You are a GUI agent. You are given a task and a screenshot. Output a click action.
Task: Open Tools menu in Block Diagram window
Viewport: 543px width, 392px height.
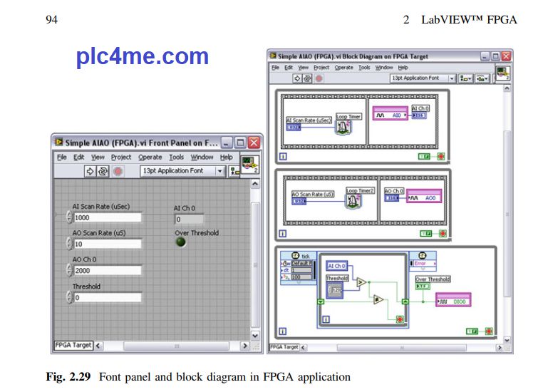[363, 67]
